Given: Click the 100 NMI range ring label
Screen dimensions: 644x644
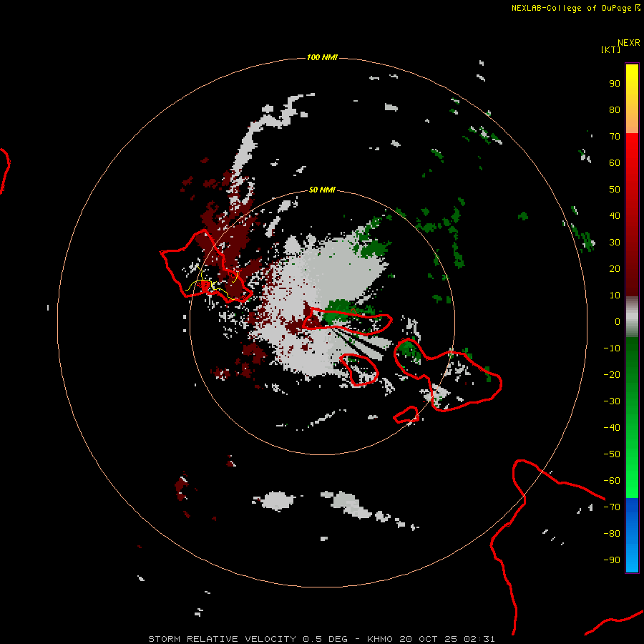Looking at the screenshot, I should (x=322, y=57).
